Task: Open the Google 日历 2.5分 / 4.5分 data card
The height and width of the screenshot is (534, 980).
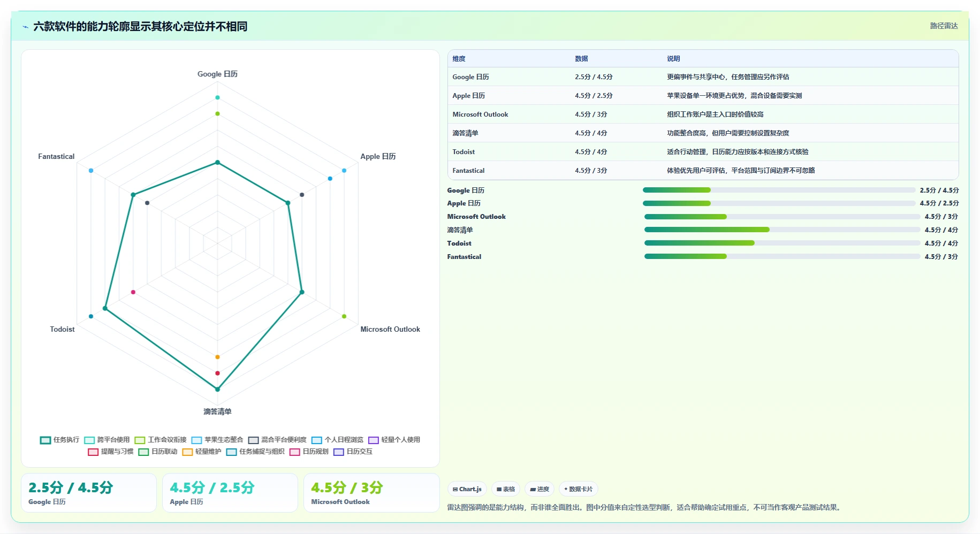Action: click(x=89, y=493)
